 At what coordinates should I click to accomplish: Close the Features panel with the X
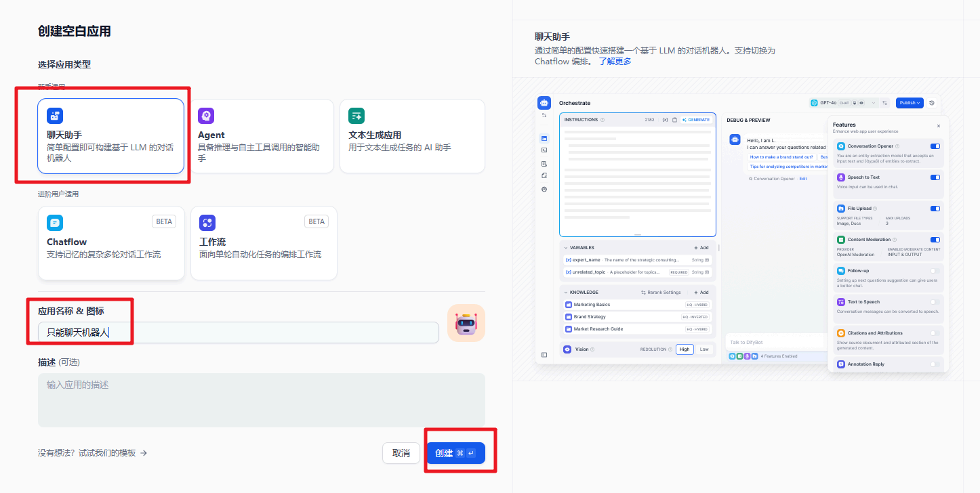pyautogui.click(x=939, y=126)
